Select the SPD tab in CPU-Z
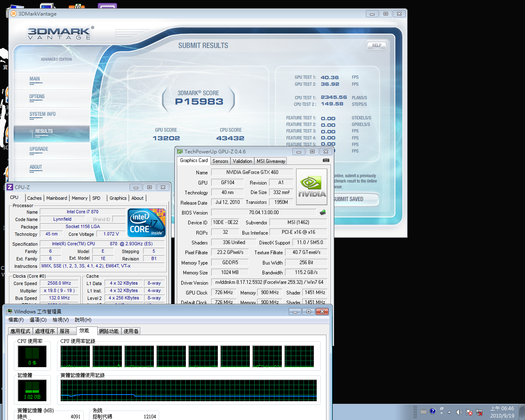Screen dimensions: 525x420 [96, 198]
